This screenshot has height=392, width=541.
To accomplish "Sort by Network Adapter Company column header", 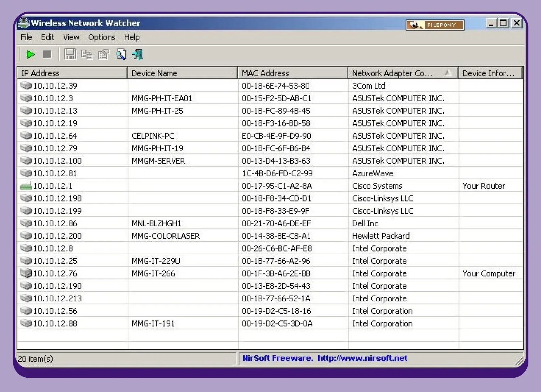I will pos(403,73).
